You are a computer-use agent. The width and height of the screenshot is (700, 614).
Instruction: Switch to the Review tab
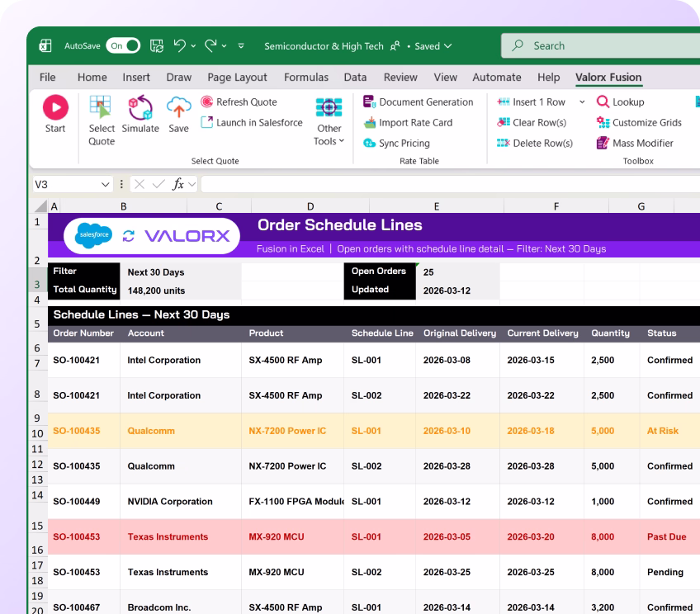400,78
